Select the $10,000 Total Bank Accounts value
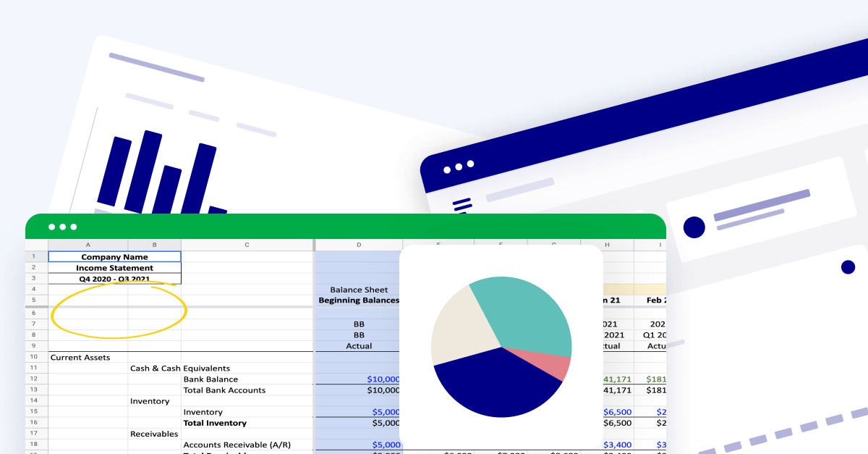Image resolution: width=868 pixels, height=454 pixels. click(384, 390)
